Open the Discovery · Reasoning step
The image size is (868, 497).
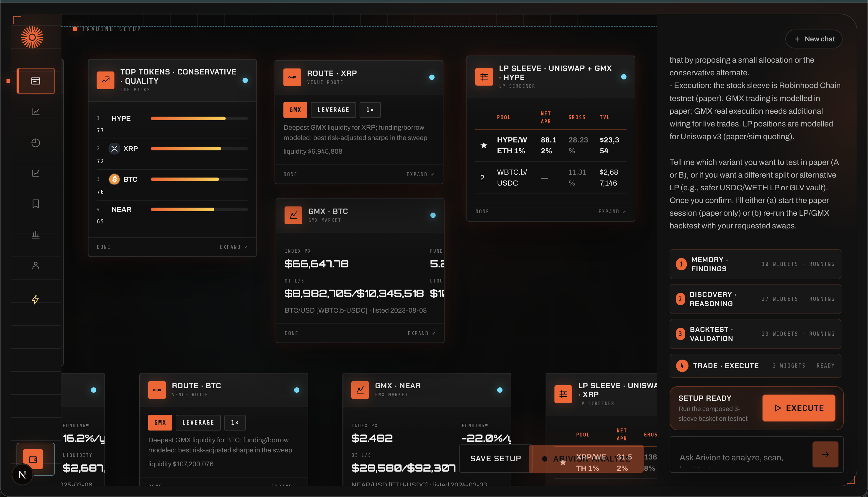(755, 299)
